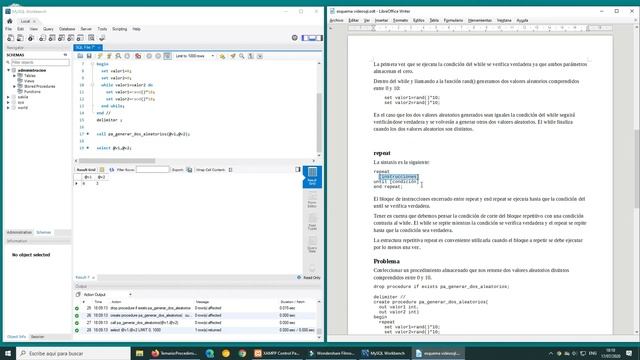Click the SQL editor horizontal scrollbar
This screenshot has height=360, width=640.
coord(117,161)
